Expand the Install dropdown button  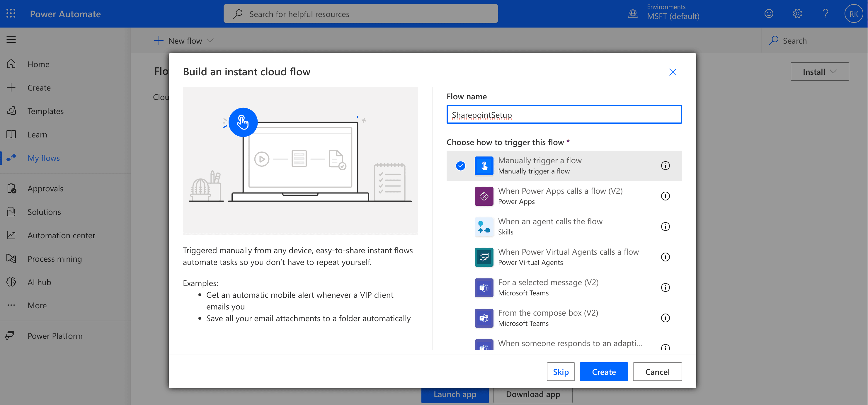coord(819,72)
